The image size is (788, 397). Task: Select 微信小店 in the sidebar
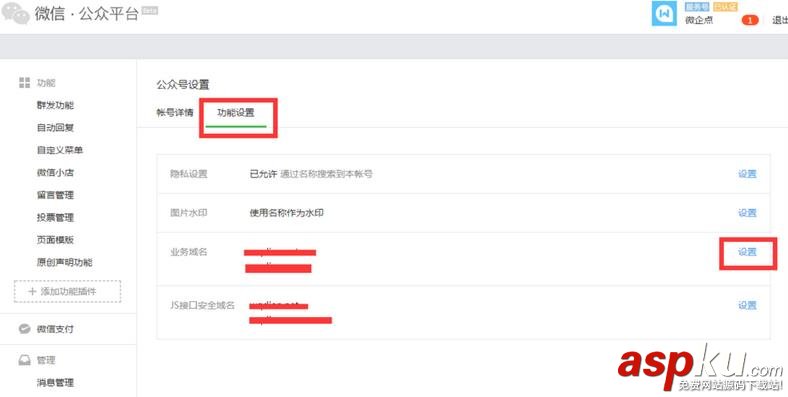click(x=55, y=173)
